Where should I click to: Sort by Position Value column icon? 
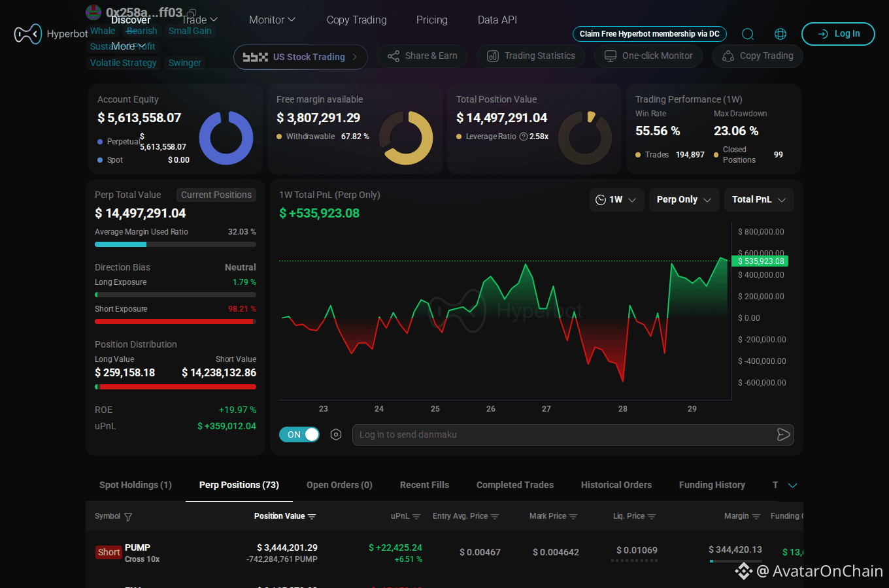312,517
